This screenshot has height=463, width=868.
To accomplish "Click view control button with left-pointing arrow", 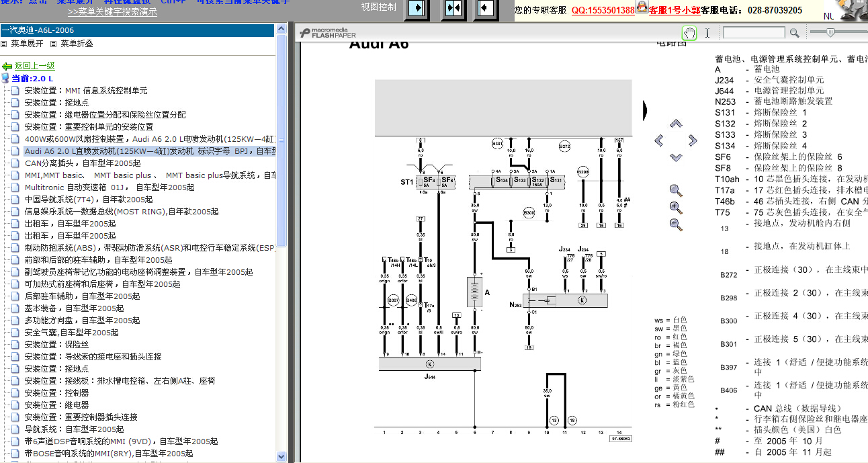I will pyautogui.click(x=486, y=9).
